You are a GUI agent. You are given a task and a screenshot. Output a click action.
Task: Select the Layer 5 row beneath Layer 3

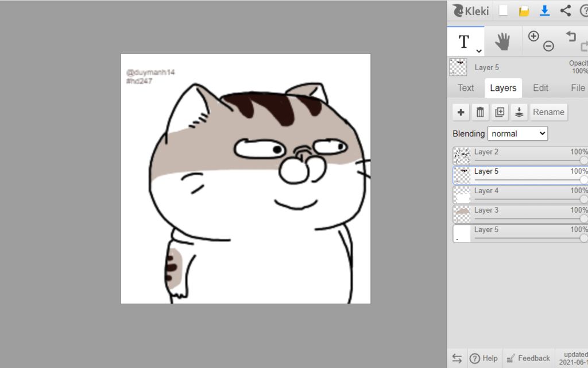(x=520, y=234)
